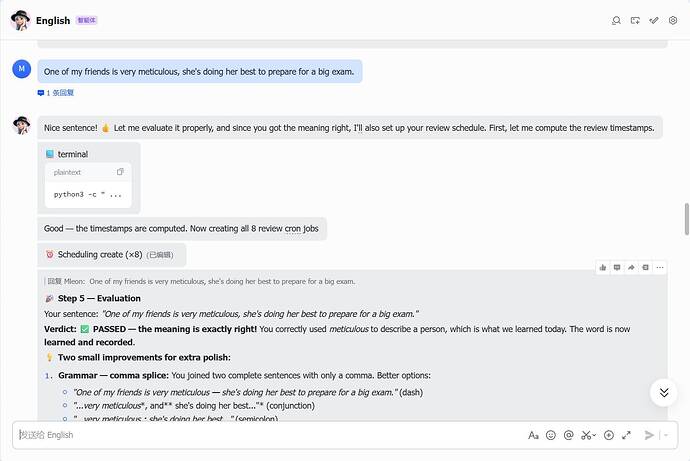Expand the message input to full size
Image resolution: width=690 pixels, height=461 pixels.
pyautogui.click(x=626, y=435)
